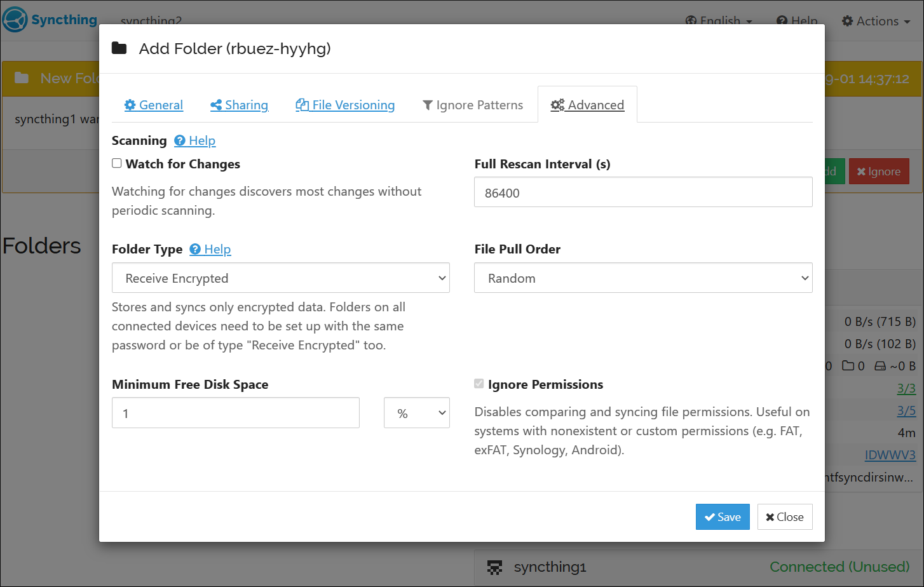Image resolution: width=924 pixels, height=587 pixels.
Task: Click the Syncthing logo icon
Action: [15, 20]
